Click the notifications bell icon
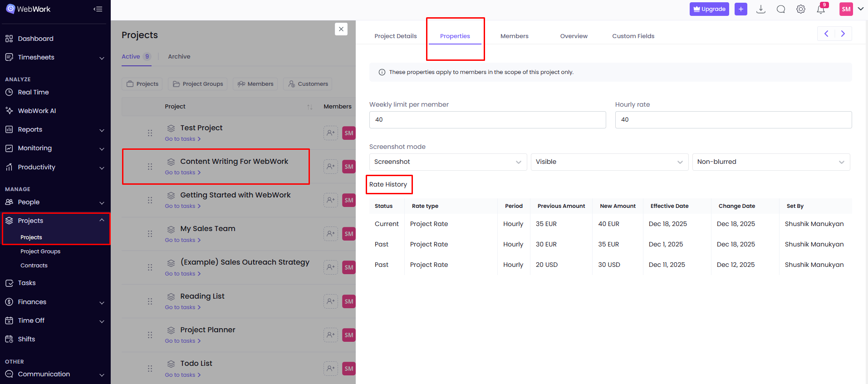The width and height of the screenshot is (868, 384). point(820,10)
